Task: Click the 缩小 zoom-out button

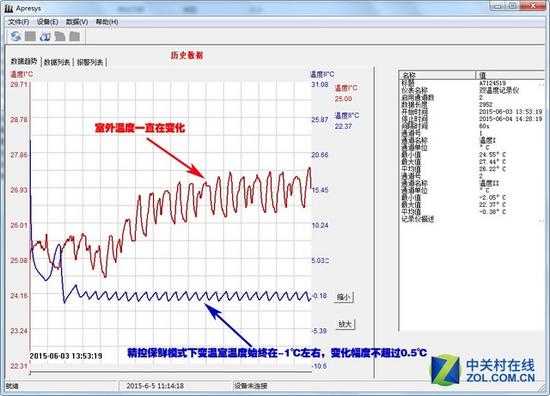Action: pos(344,297)
